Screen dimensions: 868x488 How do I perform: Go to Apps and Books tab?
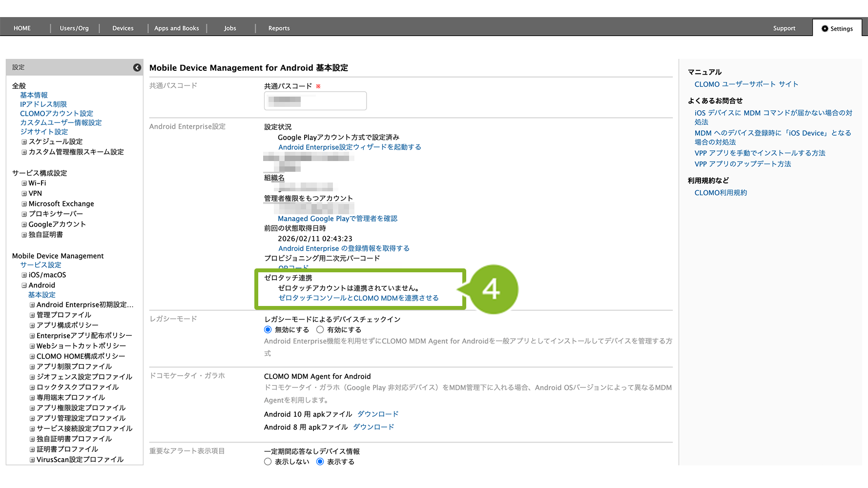click(176, 28)
